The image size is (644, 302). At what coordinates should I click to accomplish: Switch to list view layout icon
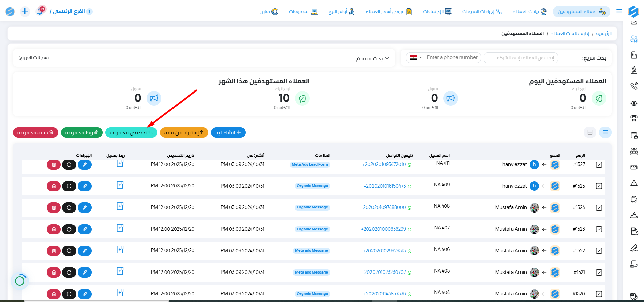click(605, 132)
